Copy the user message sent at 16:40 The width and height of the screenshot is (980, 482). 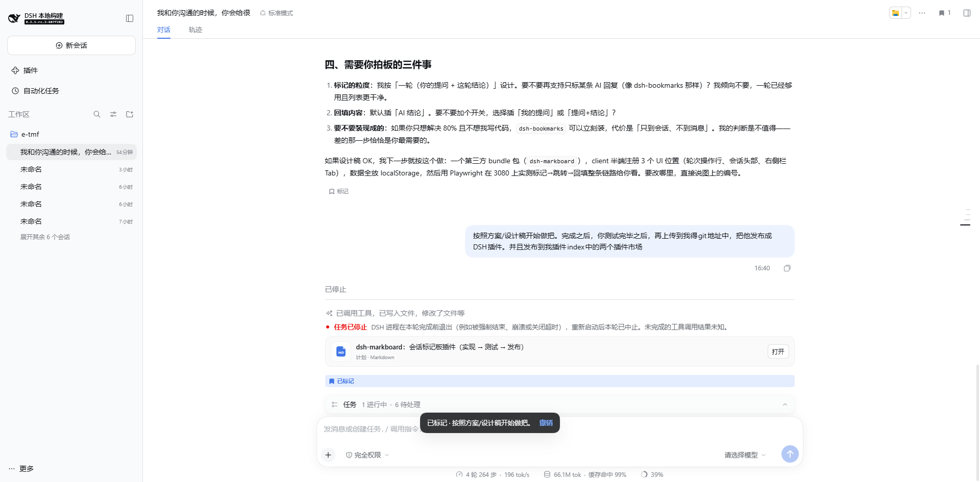787,268
